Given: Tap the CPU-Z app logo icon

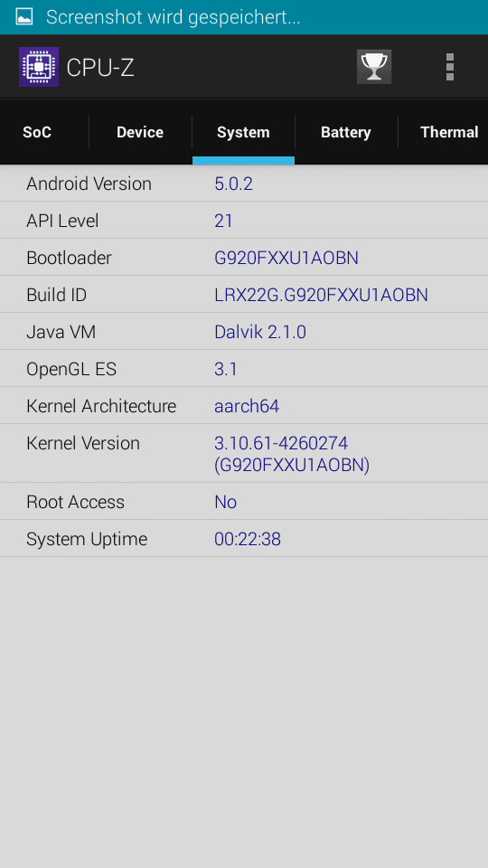Looking at the screenshot, I should [x=39, y=67].
